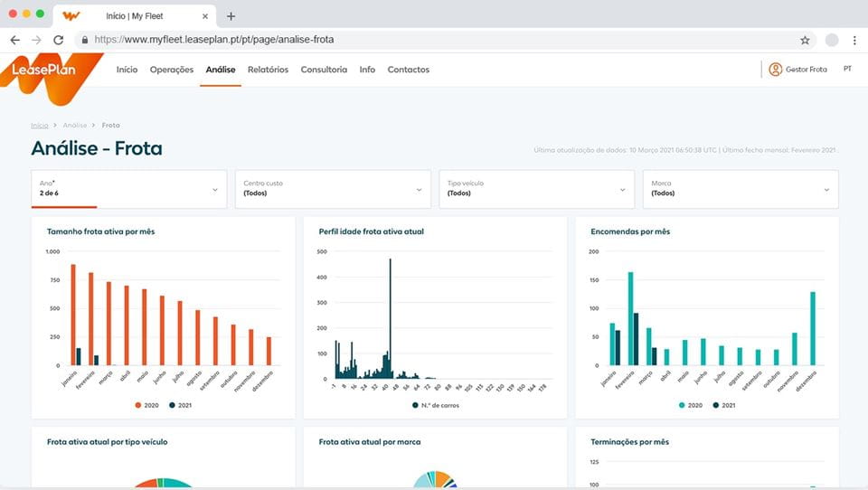Switch to the Operações menu item
The image size is (868, 490).
171,70
